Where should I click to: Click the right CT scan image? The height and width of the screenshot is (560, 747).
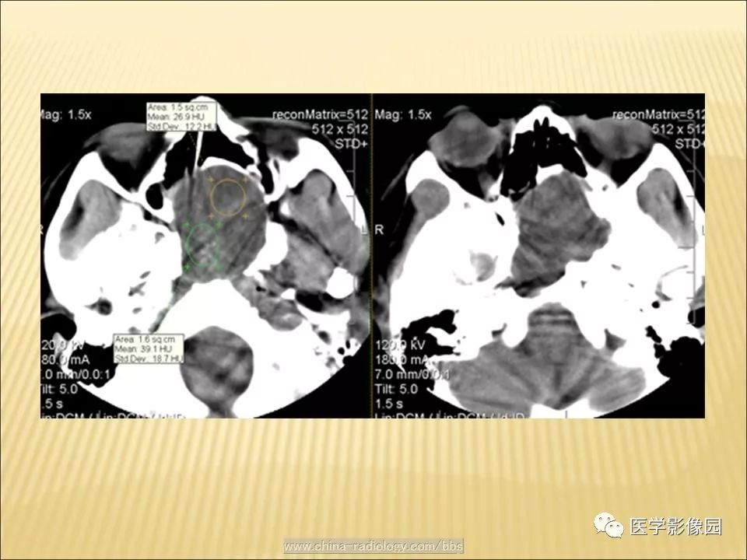pyautogui.click(x=538, y=256)
